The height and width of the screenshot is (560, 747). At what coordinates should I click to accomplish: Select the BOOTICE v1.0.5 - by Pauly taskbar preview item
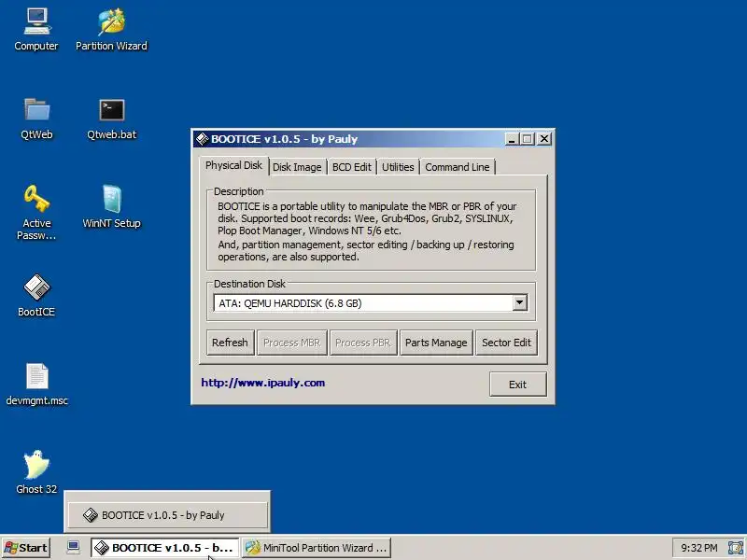(167, 515)
